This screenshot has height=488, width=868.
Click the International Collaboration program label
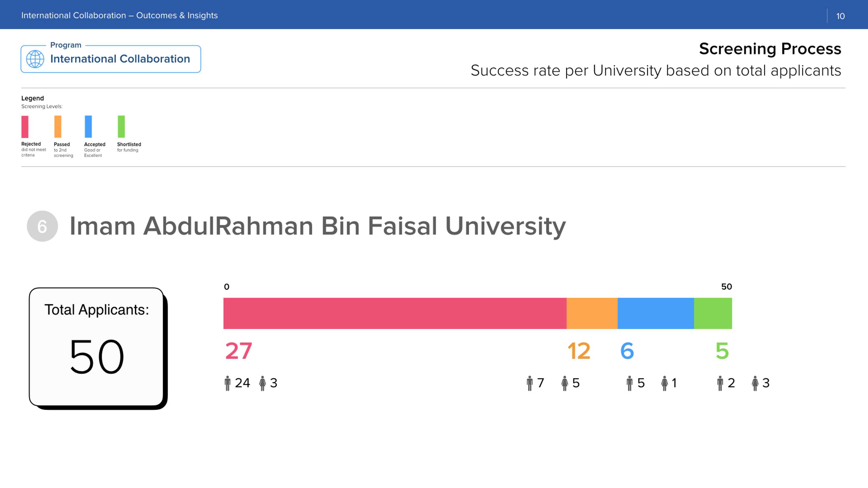click(120, 59)
